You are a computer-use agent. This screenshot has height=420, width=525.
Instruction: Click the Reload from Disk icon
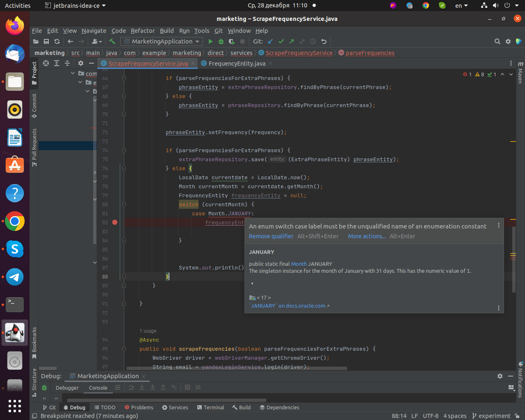click(57, 41)
